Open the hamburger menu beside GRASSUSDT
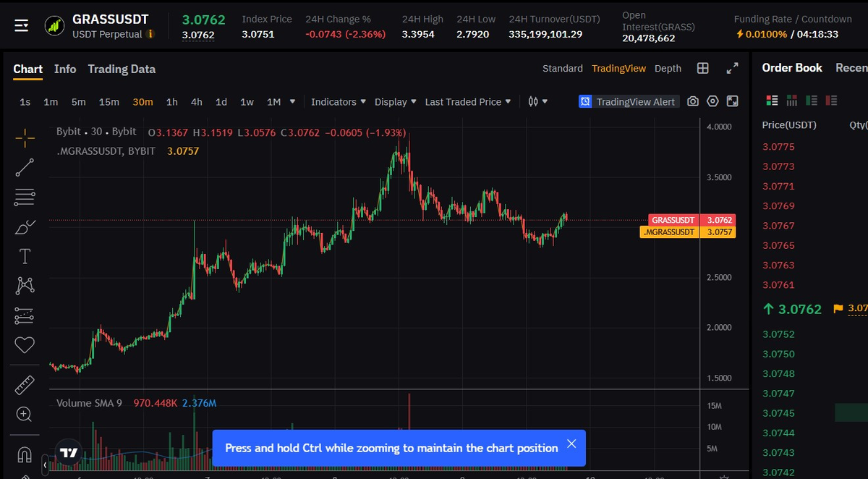Viewport: 868px width, 479px height. click(22, 26)
